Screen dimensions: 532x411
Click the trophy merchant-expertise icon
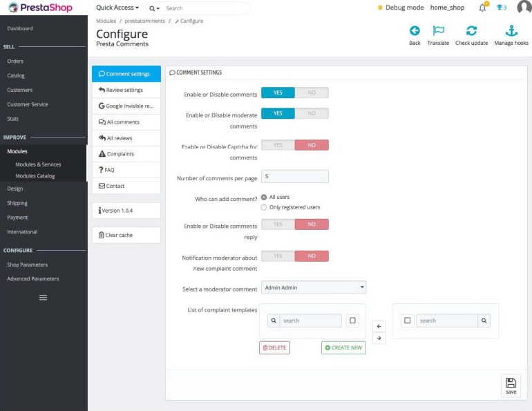pos(501,8)
